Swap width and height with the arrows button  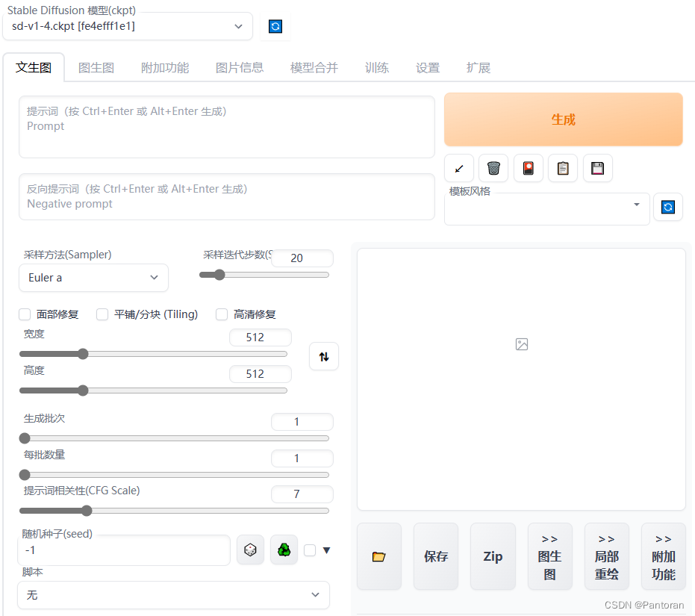pyautogui.click(x=324, y=356)
